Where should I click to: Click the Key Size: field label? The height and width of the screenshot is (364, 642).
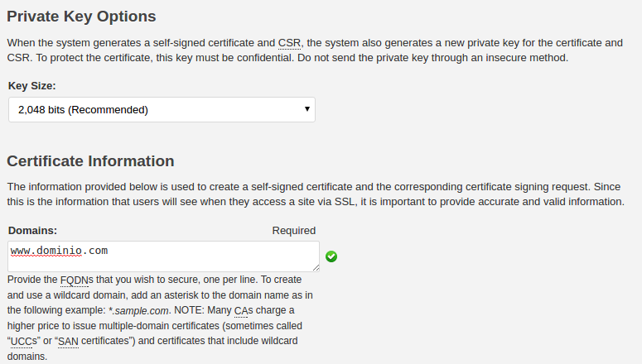pyautogui.click(x=32, y=86)
